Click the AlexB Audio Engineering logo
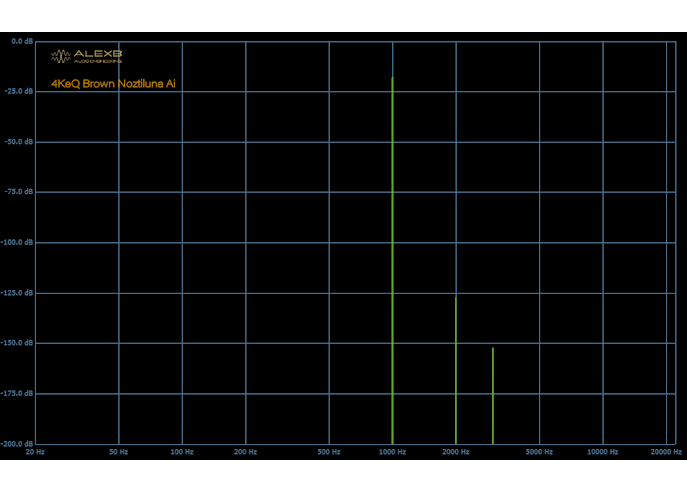687x492 pixels. coord(87,56)
